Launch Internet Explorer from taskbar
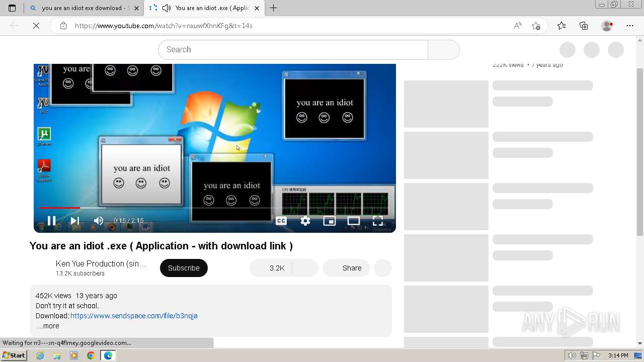Screen dimensions: 644x362 40,355
